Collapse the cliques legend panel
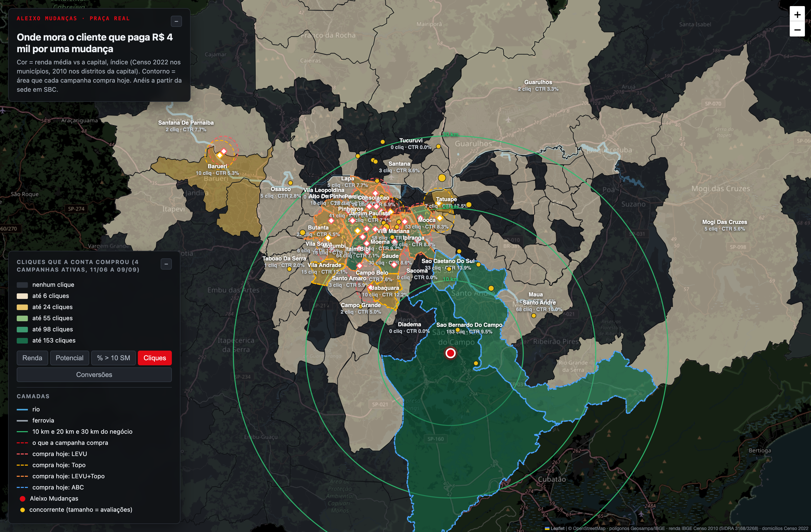Screen dimensions: 811x532 166,264
